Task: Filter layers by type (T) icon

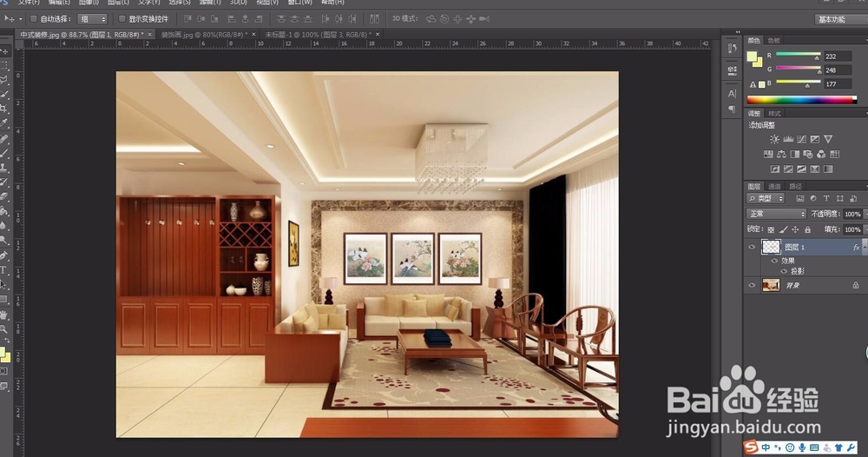Action: [x=826, y=198]
